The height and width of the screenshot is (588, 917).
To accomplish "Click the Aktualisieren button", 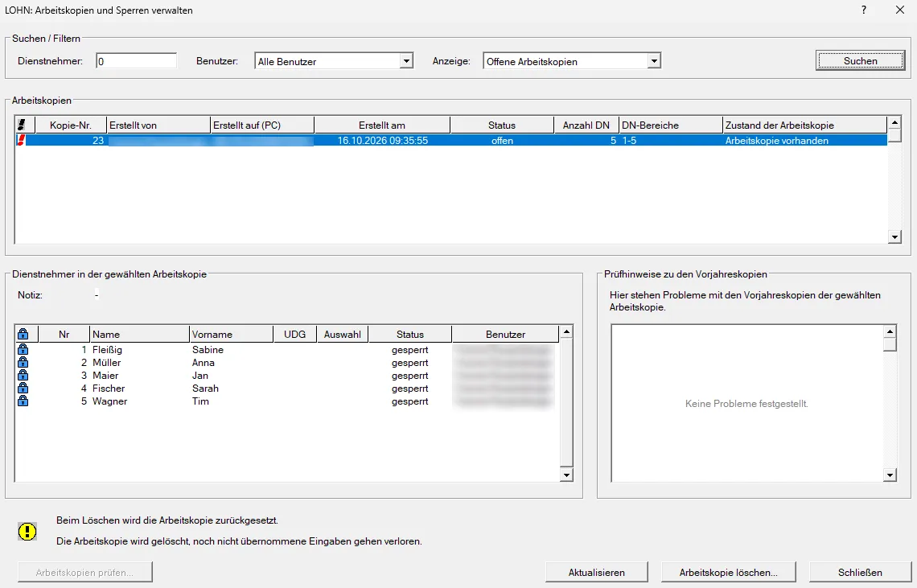I will (597, 572).
